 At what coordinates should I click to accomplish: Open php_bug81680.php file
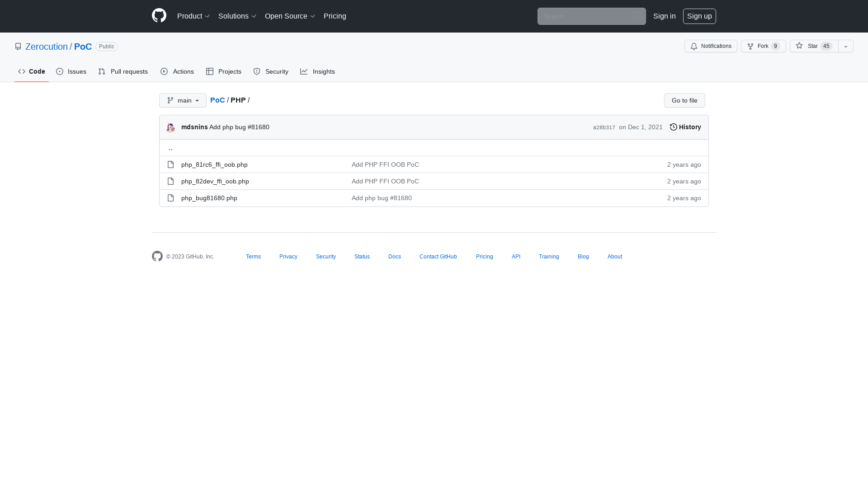pos(209,198)
